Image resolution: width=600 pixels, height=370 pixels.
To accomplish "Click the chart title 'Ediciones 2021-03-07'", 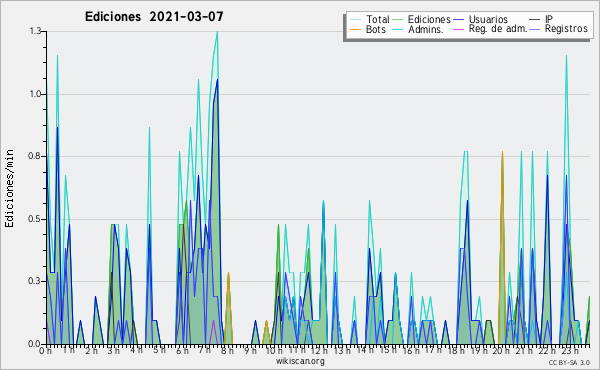I will 154,17.
